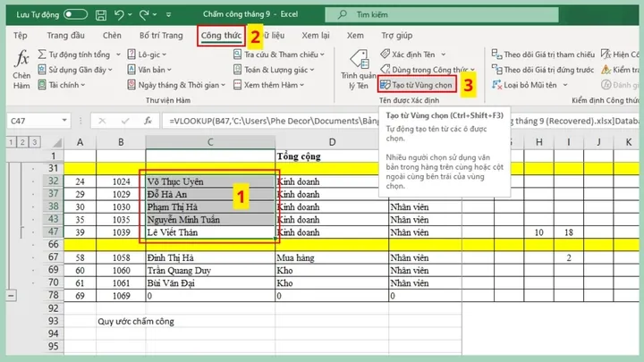
Task: Open Customize Quick Access Toolbar dropdown
Action: [168, 15]
